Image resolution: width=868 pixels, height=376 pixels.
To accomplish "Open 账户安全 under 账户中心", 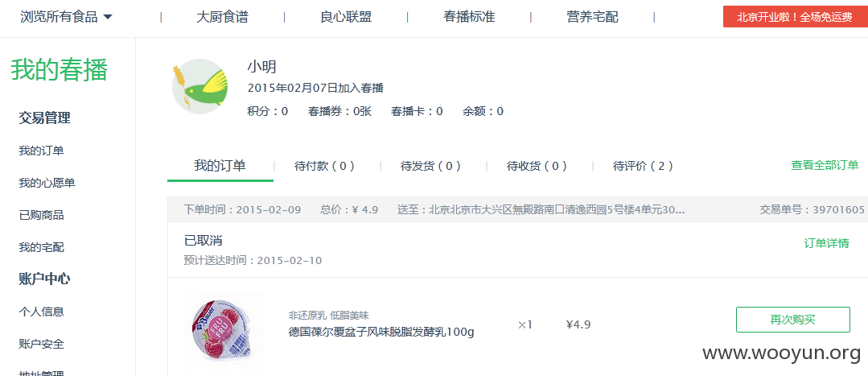I will [42, 344].
